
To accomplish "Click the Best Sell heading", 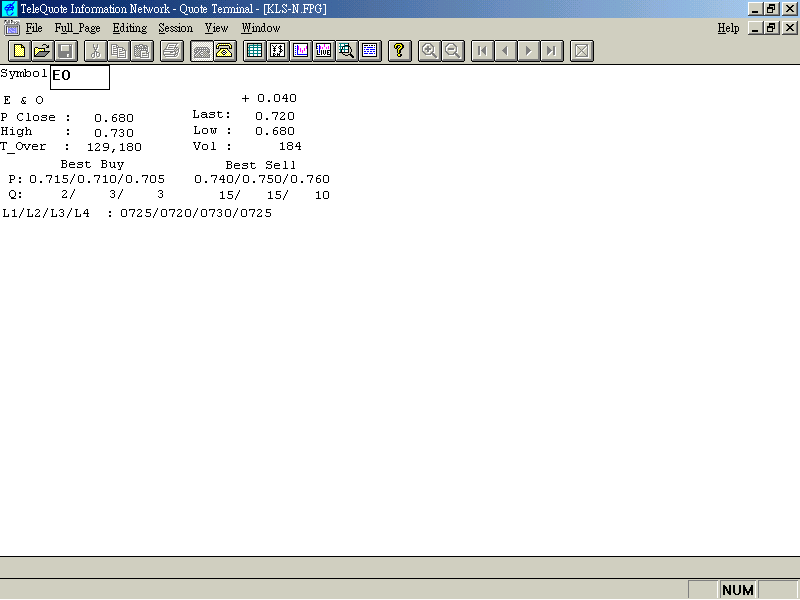I will pos(261,165).
